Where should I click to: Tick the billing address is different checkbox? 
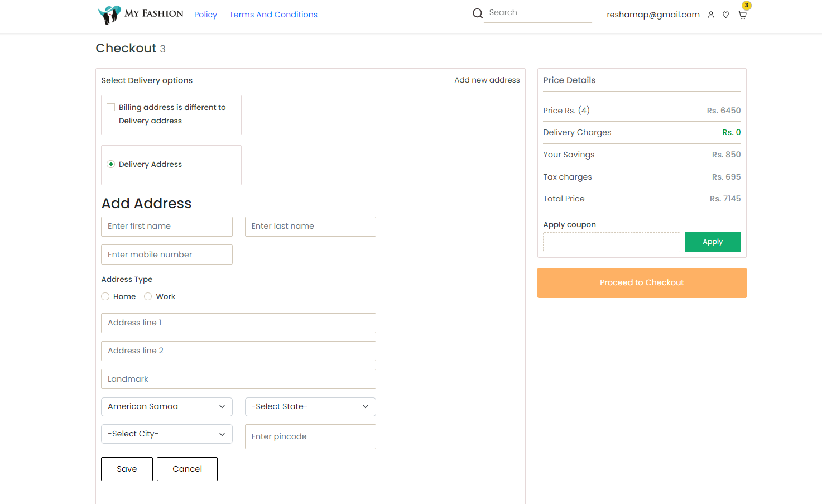pos(111,107)
